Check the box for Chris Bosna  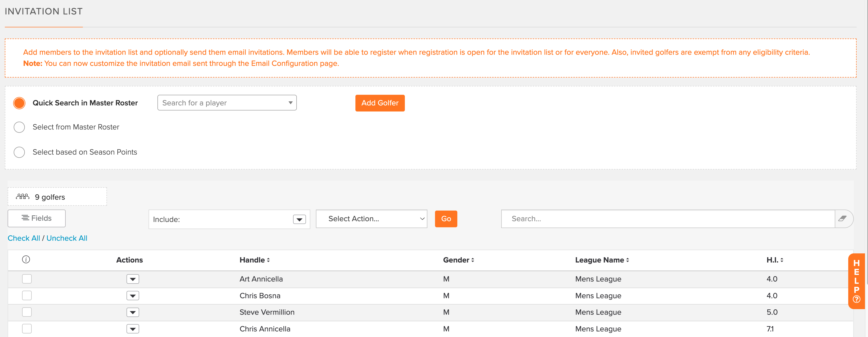[x=27, y=296]
